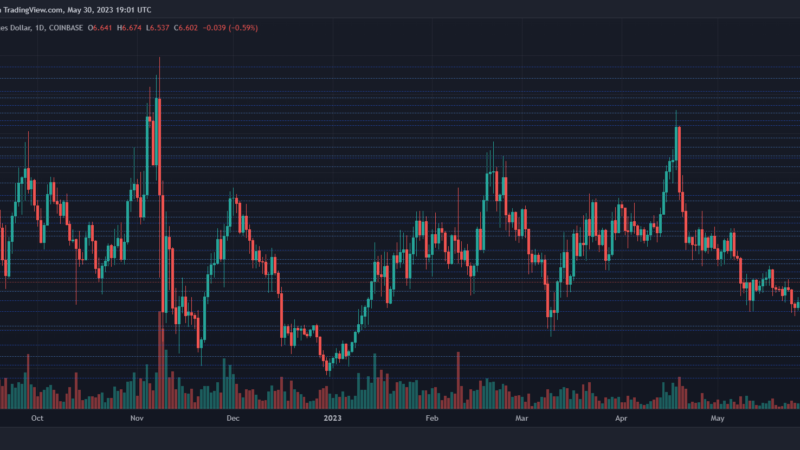Click the close price value C6.602
The image size is (800, 450).
click(186, 28)
